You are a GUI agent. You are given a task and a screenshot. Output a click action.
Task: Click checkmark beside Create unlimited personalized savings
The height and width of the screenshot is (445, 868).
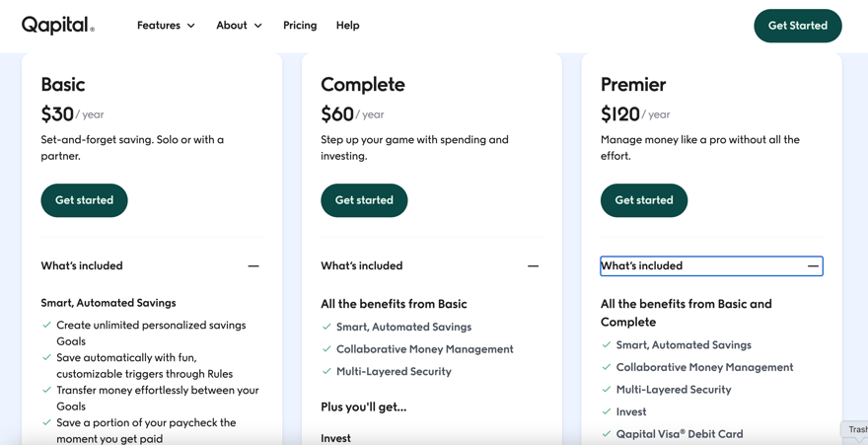point(46,325)
